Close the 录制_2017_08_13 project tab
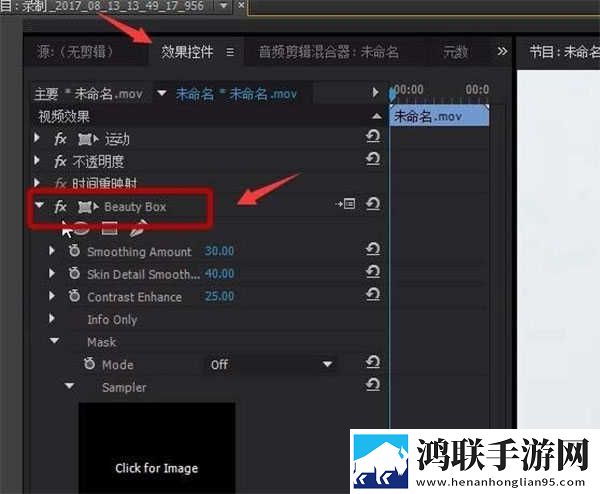 (241, 5)
